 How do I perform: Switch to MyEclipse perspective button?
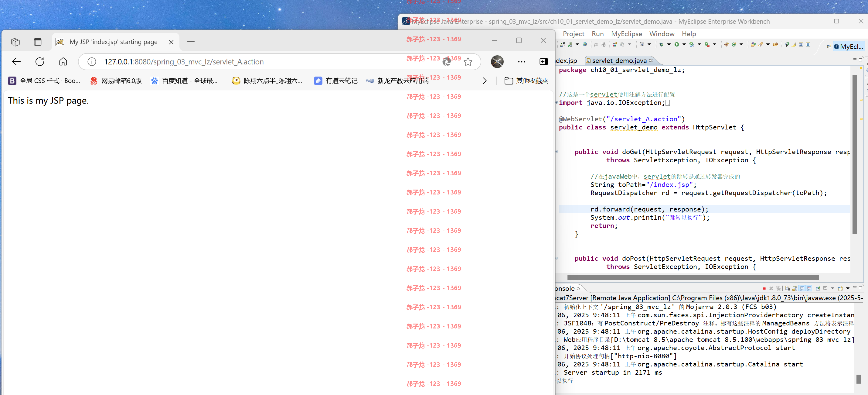(x=849, y=46)
